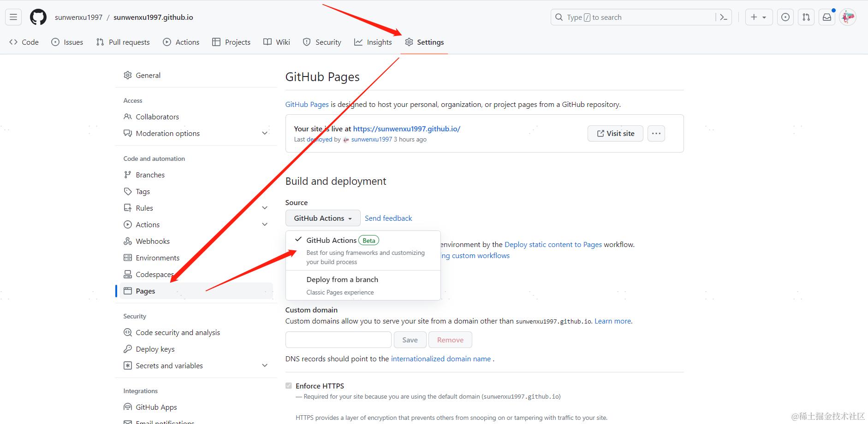868x424 pixels.
Task: Click the Moderation options comment icon
Action: 128,133
